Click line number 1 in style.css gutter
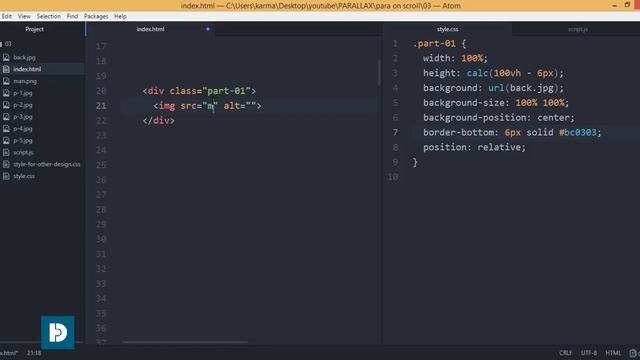This screenshot has height=360, width=640. tap(395, 44)
